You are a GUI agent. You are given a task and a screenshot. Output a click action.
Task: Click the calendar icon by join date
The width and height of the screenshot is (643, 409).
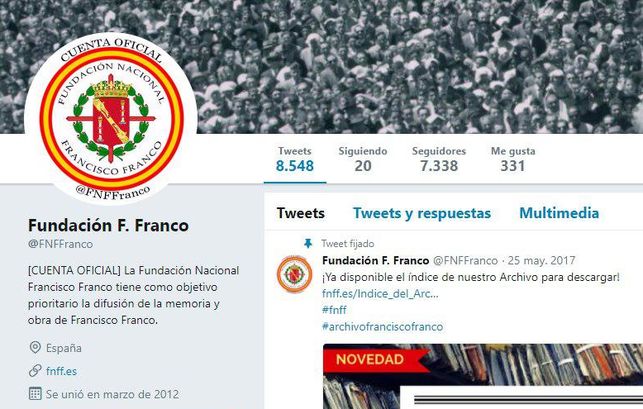click(x=35, y=394)
